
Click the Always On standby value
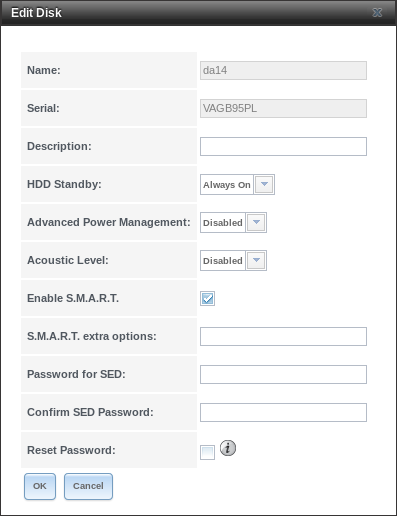pyautogui.click(x=227, y=185)
